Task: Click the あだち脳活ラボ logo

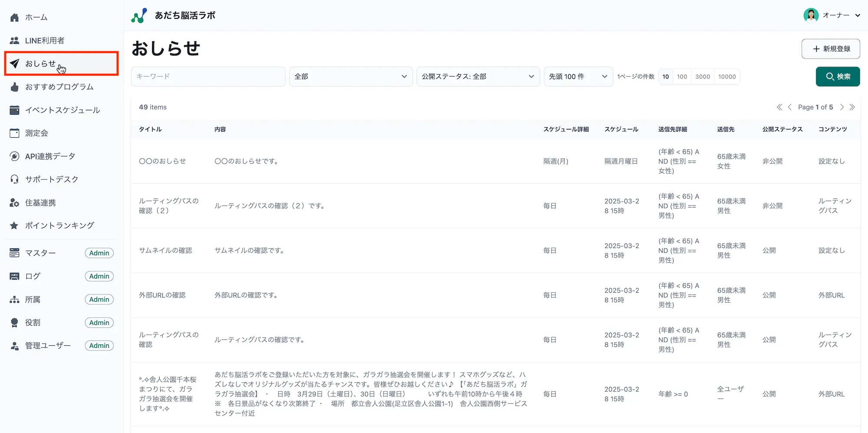Action: [173, 15]
